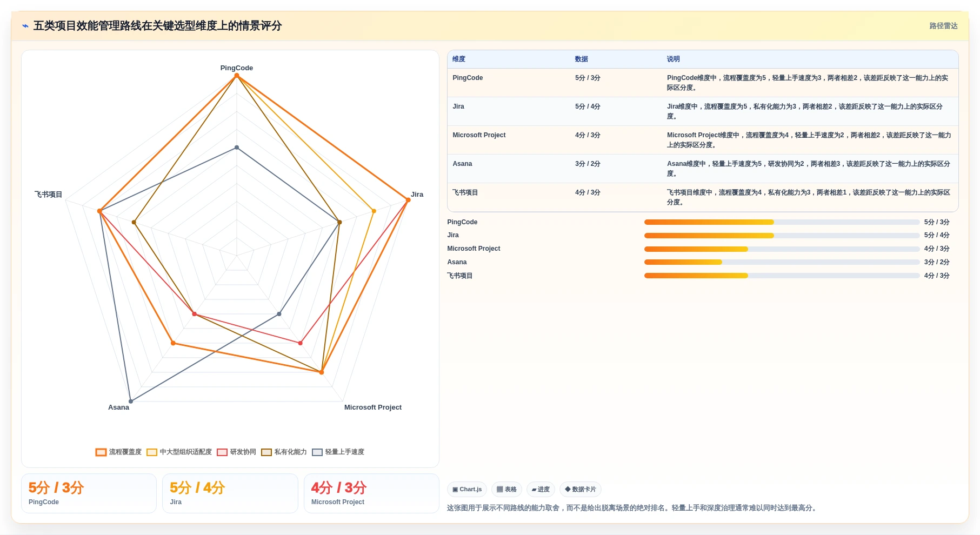Click the orange data point at PingCode vertex
The width and height of the screenshot is (980, 535).
tap(237, 76)
